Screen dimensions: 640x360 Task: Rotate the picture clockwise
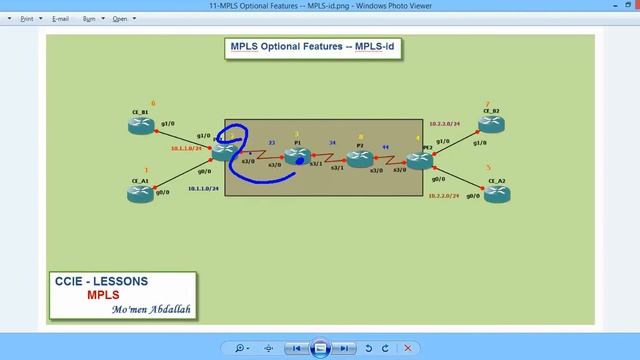385,348
